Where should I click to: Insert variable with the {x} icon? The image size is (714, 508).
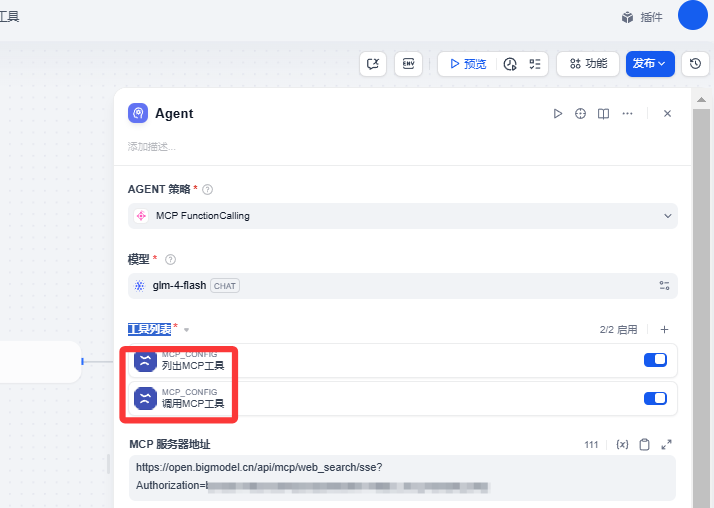[x=622, y=444]
